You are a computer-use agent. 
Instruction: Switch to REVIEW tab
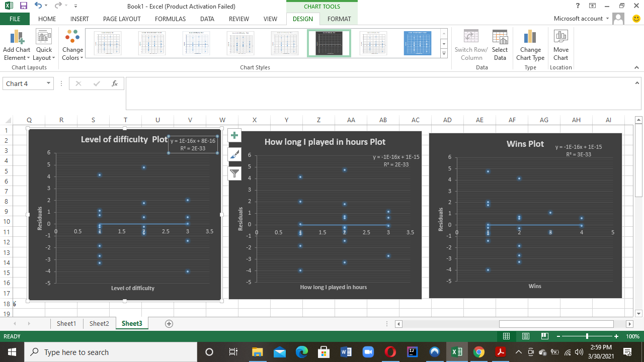239,19
